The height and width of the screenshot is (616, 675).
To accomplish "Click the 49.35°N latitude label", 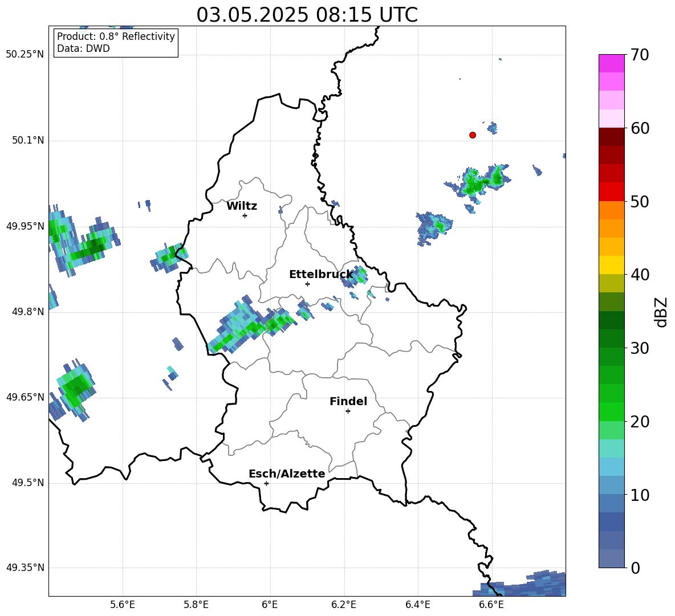I will pos(25,568).
